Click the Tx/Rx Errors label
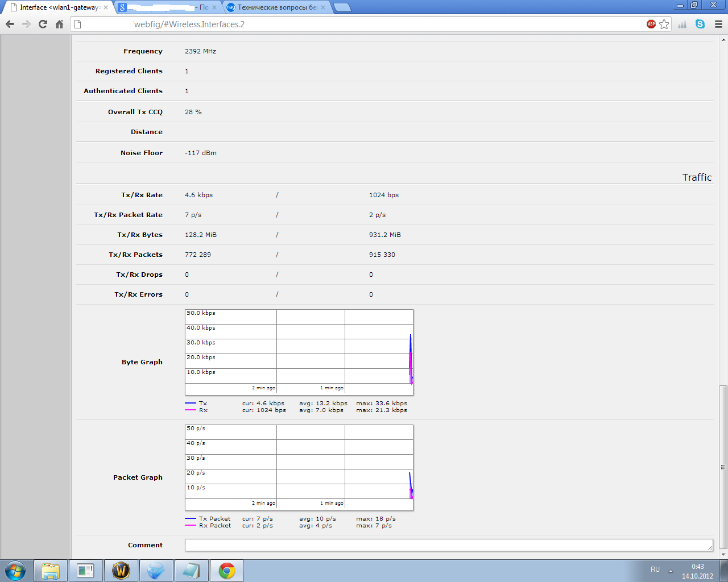728x582 pixels. click(138, 294)
